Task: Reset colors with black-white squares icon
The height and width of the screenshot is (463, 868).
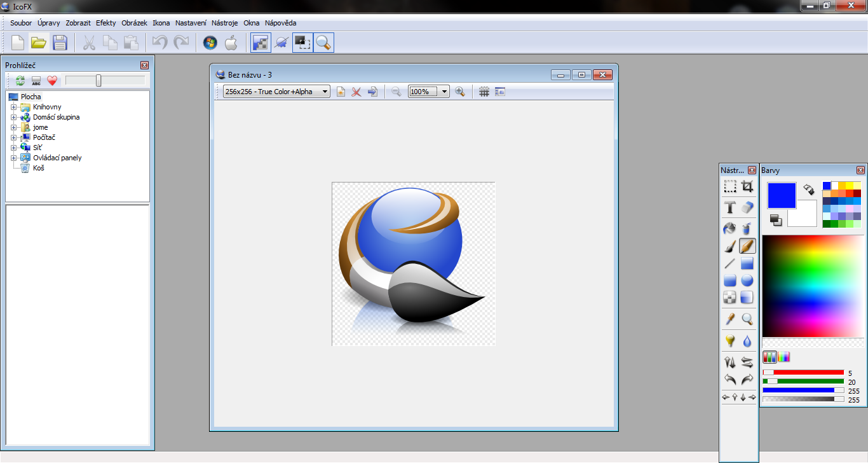Action: pyautogui.click(x=775, y=219)
